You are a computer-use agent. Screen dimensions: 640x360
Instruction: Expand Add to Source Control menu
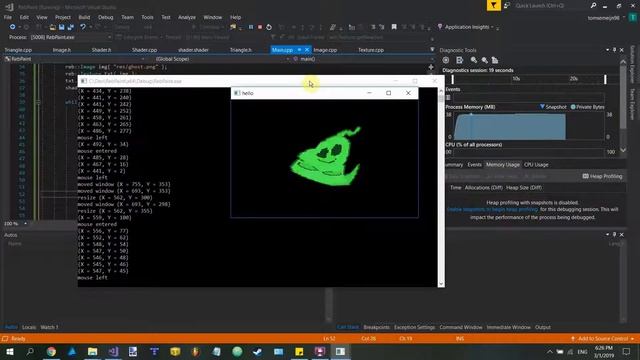pyautogui.click(x=603, y=339)
